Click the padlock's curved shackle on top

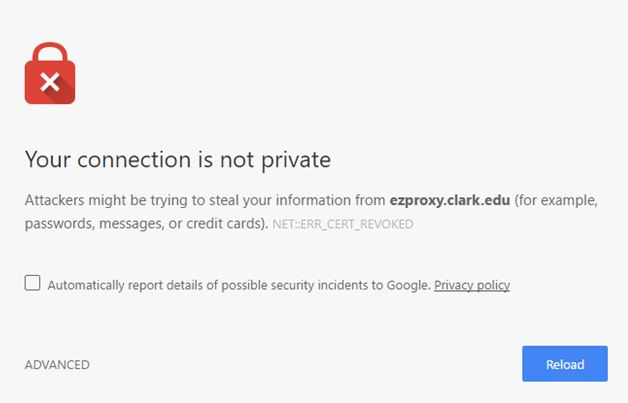50,53
